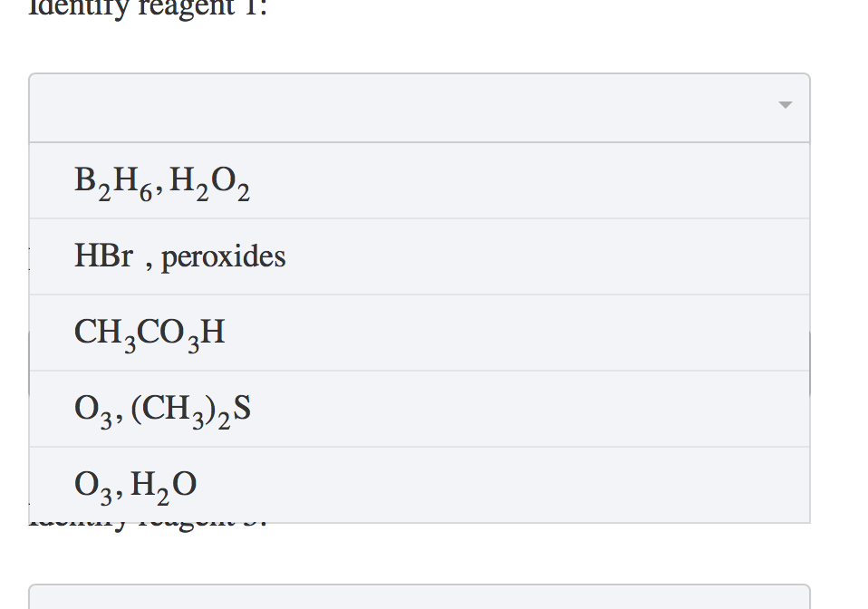Open the answer list via the dropdown triangle

pos(785,105)
